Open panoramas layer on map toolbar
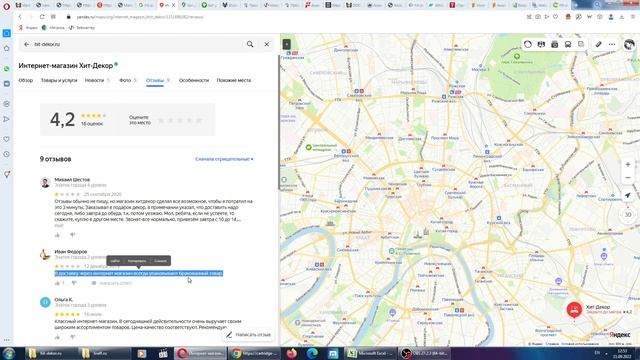The height and width of the screenshot is (360, 640). (x=541, y=44)
